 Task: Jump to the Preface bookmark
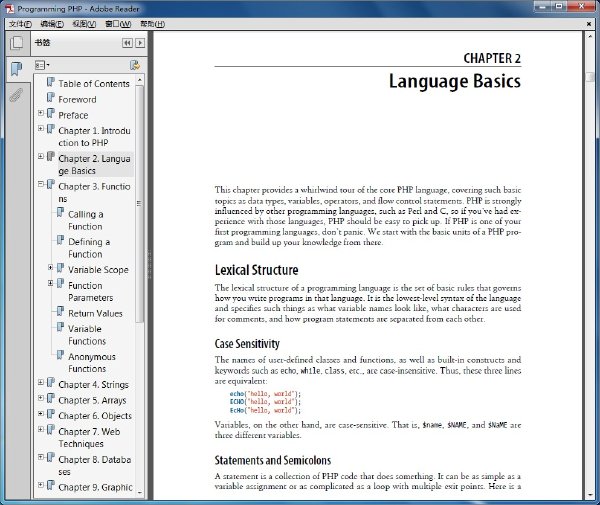tap(73, 115)
